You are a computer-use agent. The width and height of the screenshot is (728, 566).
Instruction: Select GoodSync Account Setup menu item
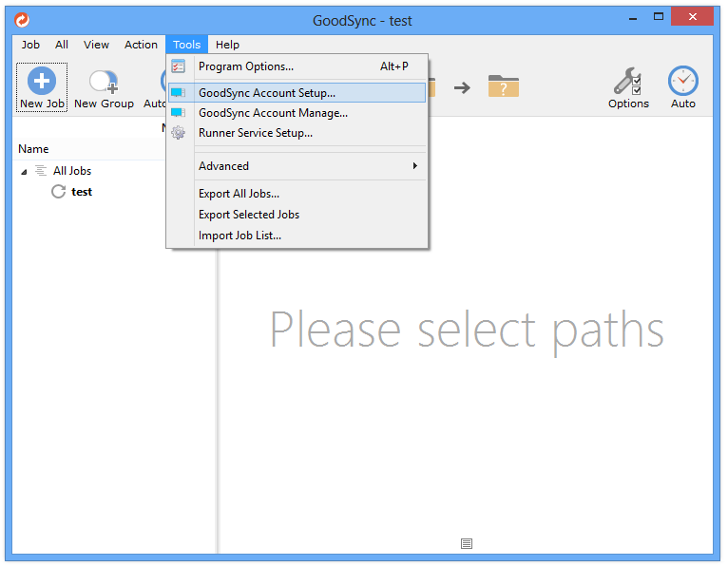coord(267,93)
